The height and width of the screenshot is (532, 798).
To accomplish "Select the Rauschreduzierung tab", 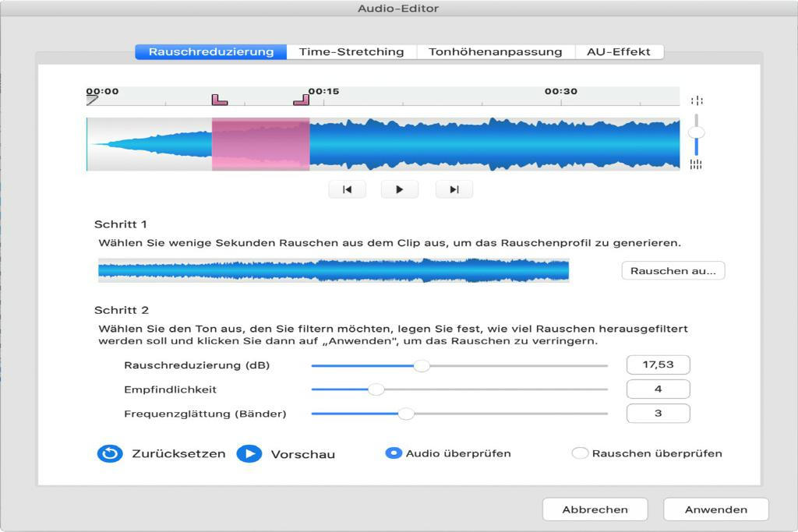I will coord(213,51).
